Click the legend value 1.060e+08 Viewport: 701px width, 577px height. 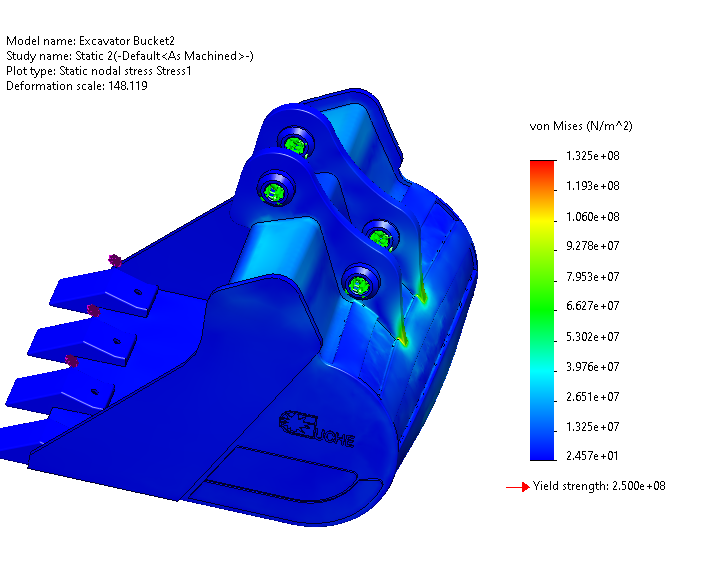[593, 217]
